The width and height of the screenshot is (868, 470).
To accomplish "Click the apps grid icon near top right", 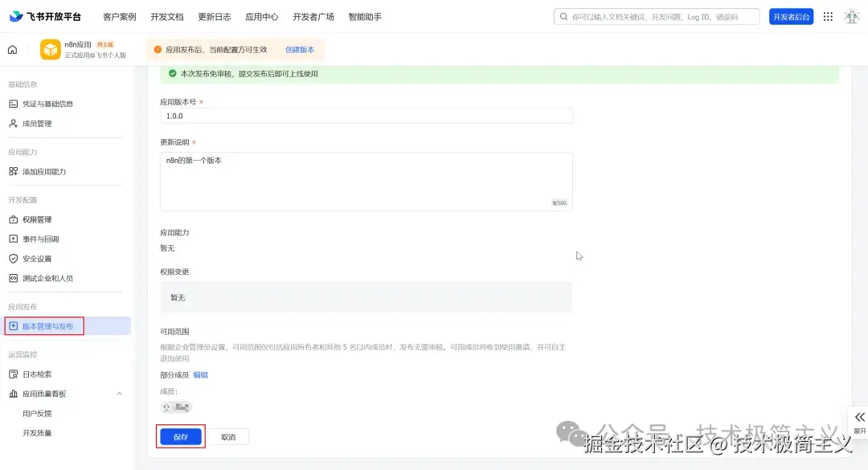I will 828,16.
